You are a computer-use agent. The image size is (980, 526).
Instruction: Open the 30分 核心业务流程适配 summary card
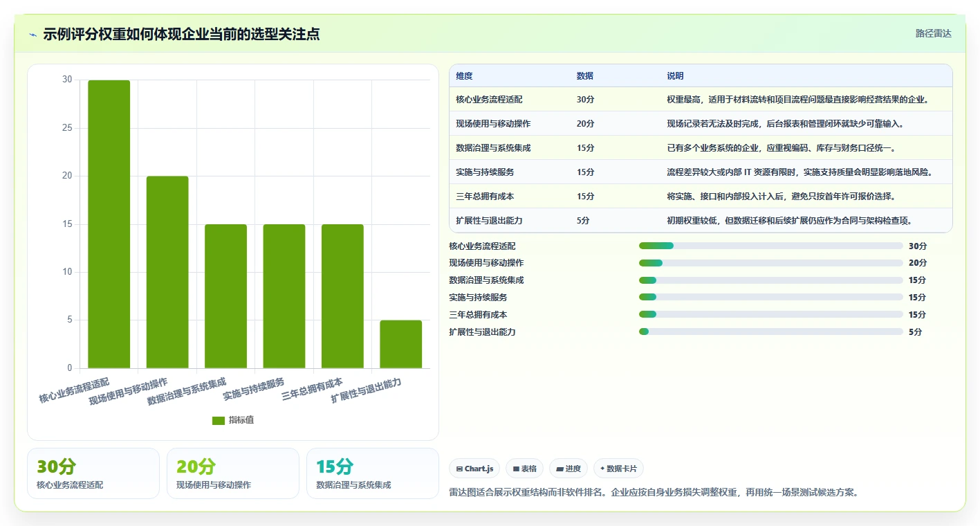(x=93, y=473)
